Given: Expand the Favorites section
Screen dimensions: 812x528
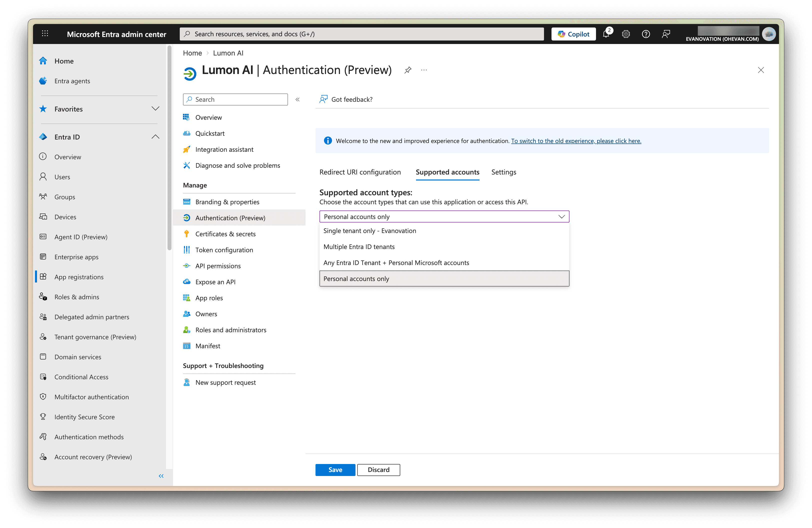Looking at the screenshot, I should [x=155, y=109].
